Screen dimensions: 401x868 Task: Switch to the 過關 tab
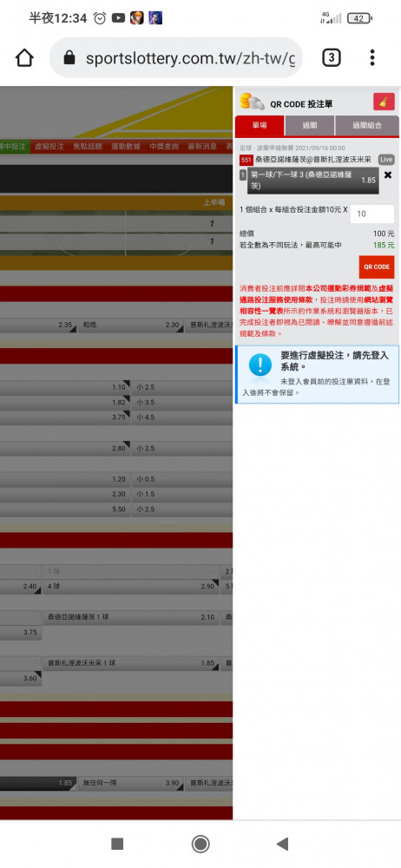(310, 126)
